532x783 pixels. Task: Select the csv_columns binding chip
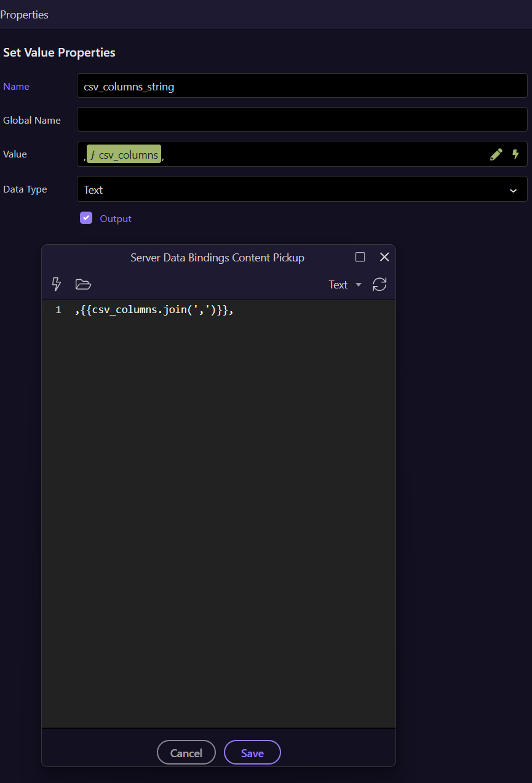[124, 154]
